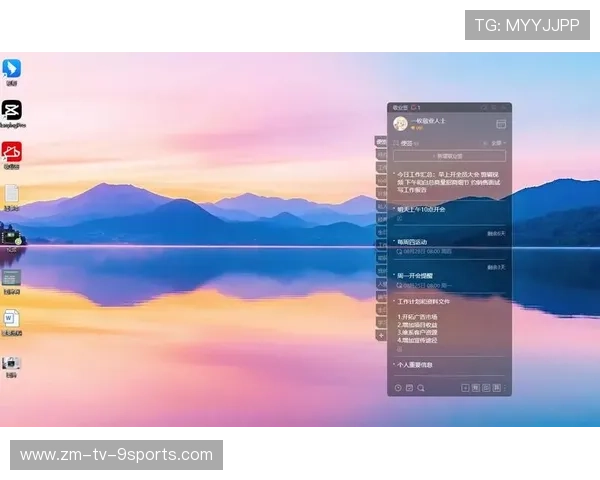Image resolution: width=600 pixels, height=480 pixels.
Task: Click the plus-square new note icon
Action: point(465,388)
